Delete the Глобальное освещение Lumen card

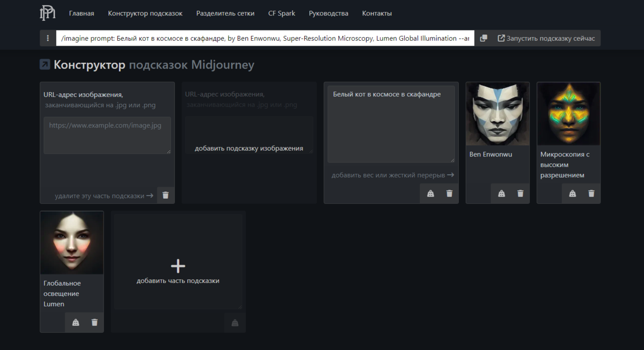(x=94, y=322)
